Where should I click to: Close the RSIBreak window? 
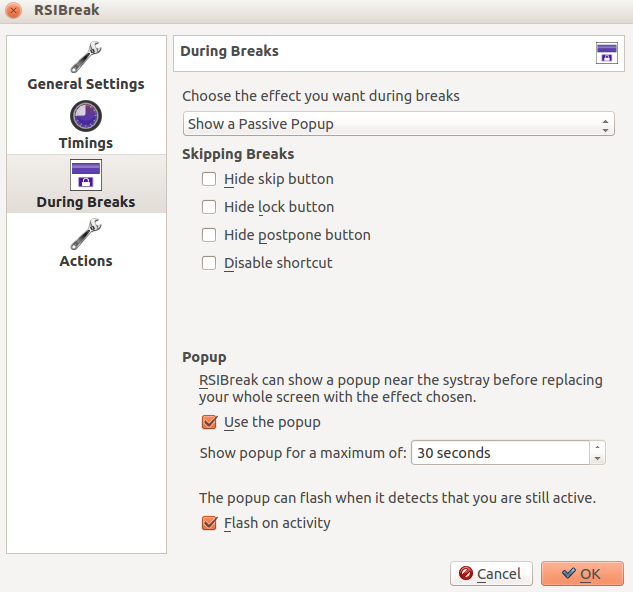(x=13, y=10)
